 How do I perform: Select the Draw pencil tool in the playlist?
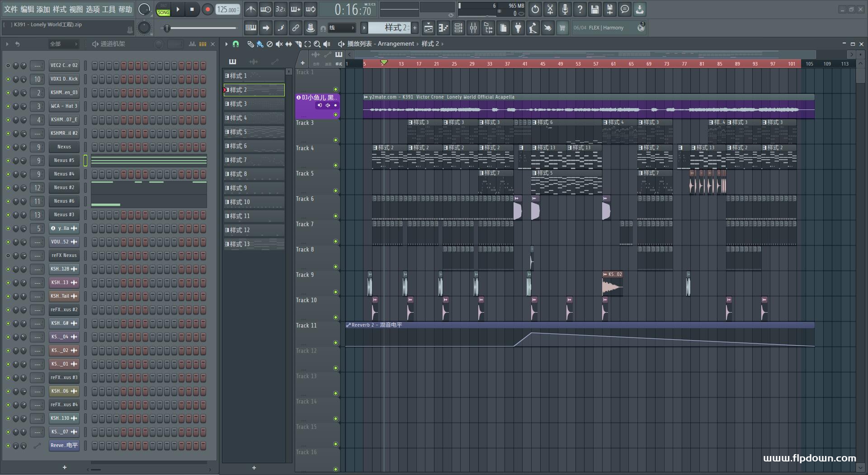[250, 44]
